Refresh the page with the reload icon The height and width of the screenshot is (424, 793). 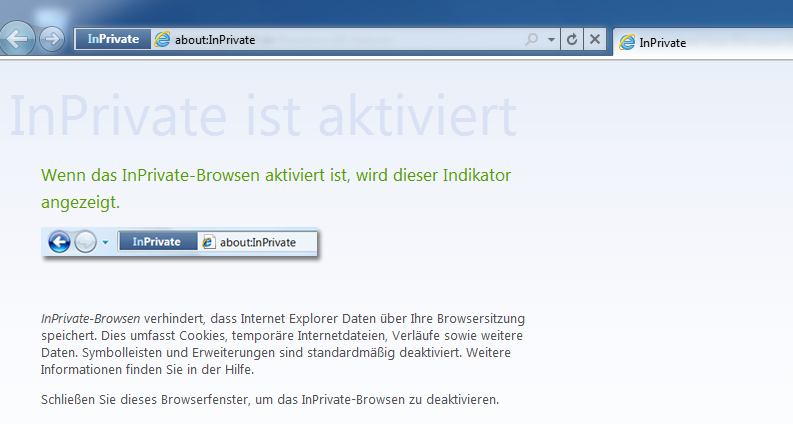point(571,39)
